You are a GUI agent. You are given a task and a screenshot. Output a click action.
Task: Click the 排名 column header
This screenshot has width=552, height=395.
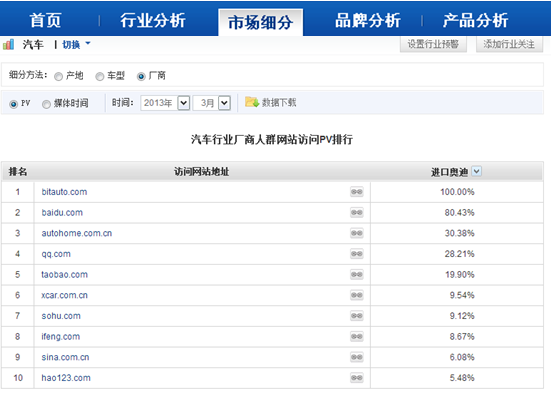pos(18,171)
